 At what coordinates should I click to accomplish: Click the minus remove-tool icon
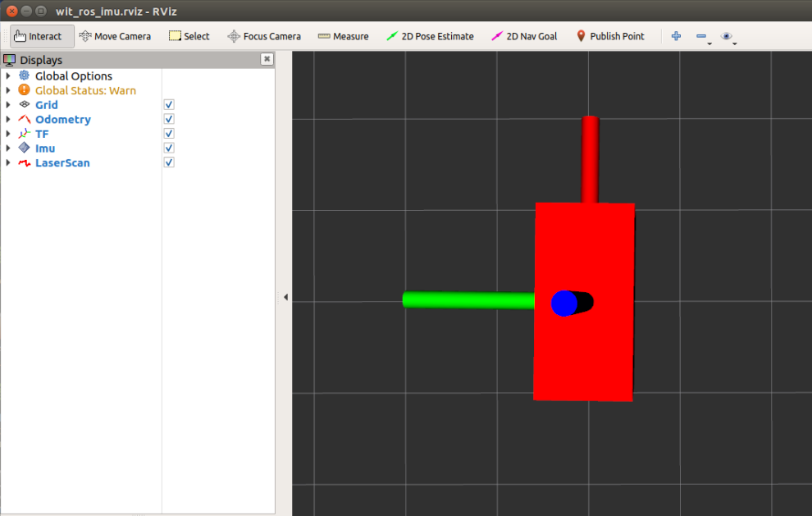(x=701, y=36)
